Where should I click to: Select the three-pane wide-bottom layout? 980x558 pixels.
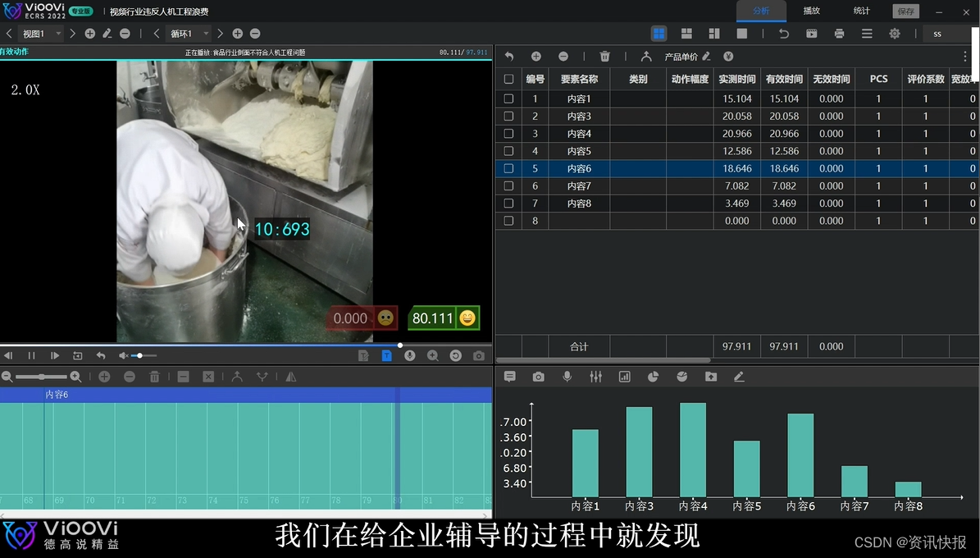point(686,34)
